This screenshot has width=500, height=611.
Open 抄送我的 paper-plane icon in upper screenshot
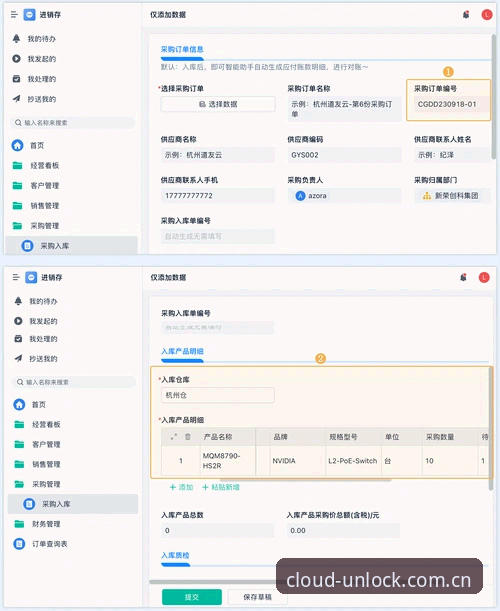[x=16, y=99]
